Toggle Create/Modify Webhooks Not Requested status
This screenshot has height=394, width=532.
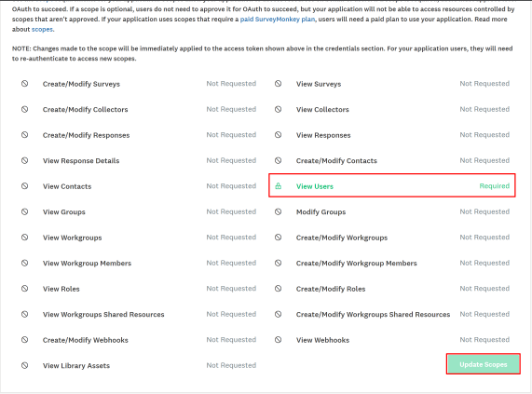point(231,340)
